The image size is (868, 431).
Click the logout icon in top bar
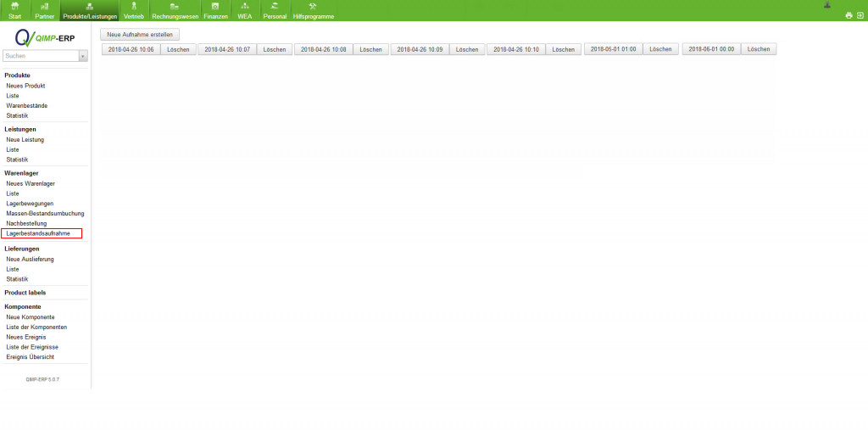[860, 16]
